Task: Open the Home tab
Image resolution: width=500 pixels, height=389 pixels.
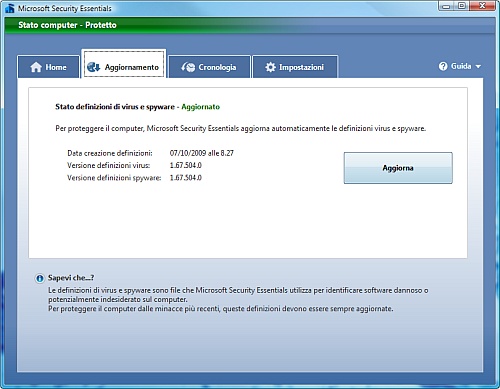Action: coord(49,67)
